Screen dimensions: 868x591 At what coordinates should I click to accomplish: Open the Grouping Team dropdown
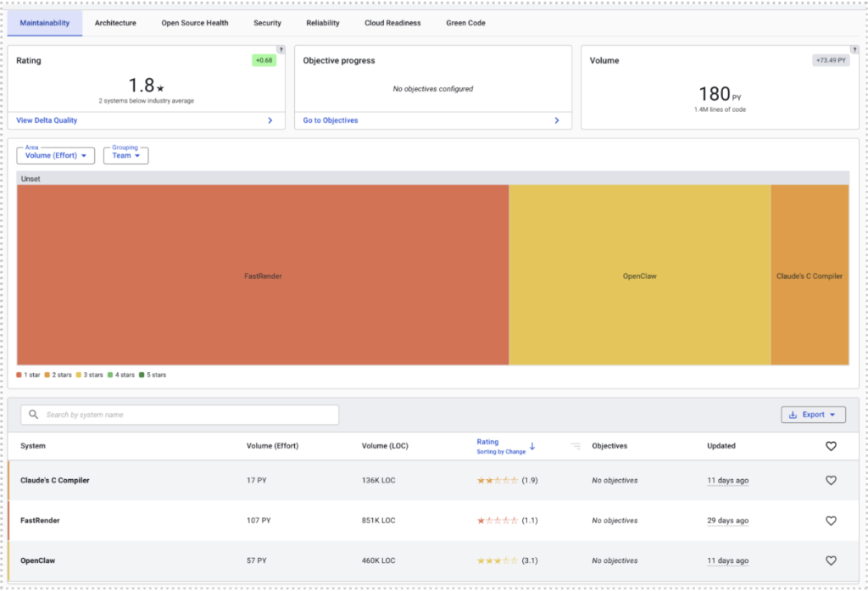point(125,155)
